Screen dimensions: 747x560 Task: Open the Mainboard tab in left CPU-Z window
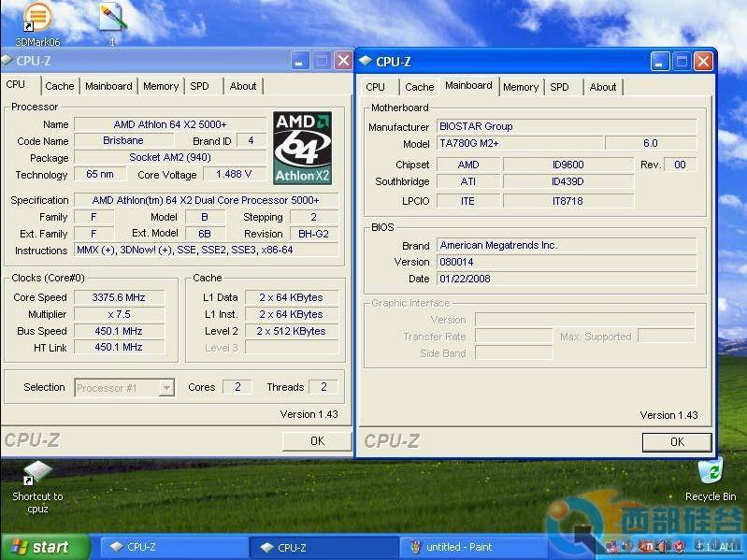(x=108, y=86)
